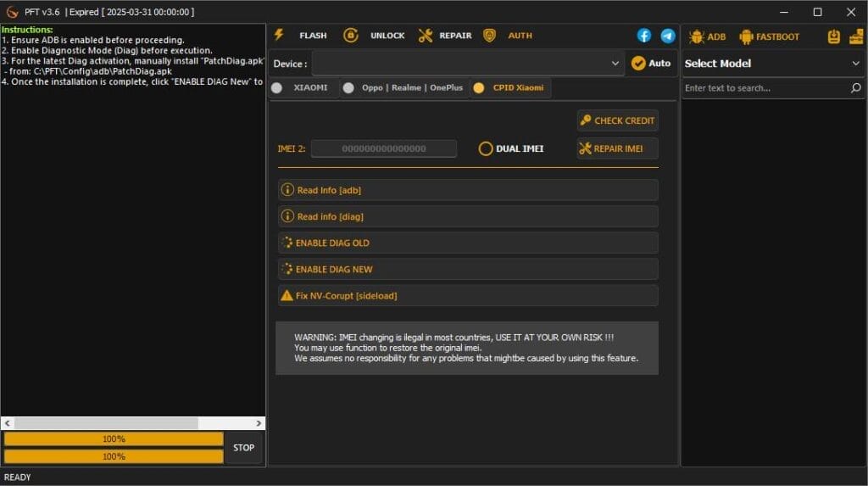
Task: Click the green 'Instructions:' log heading
Action: [x=27, y=30]
